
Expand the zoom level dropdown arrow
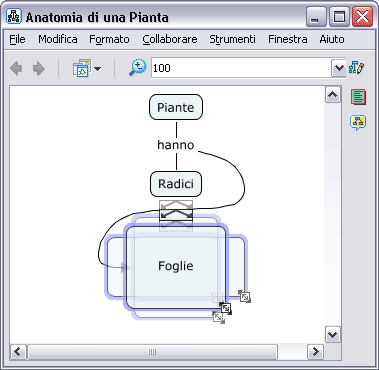[339, 68]
